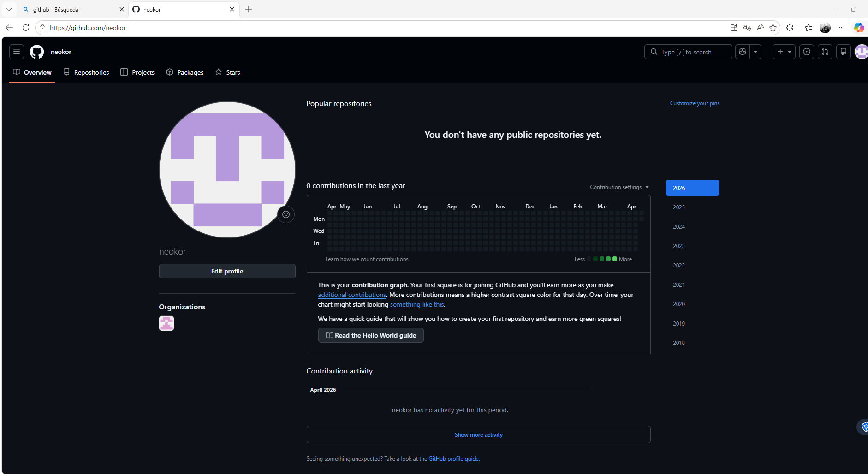This screenshot has width=868, height=474.
Task: Open the Issues icon in the header
Action: point(807,52)
